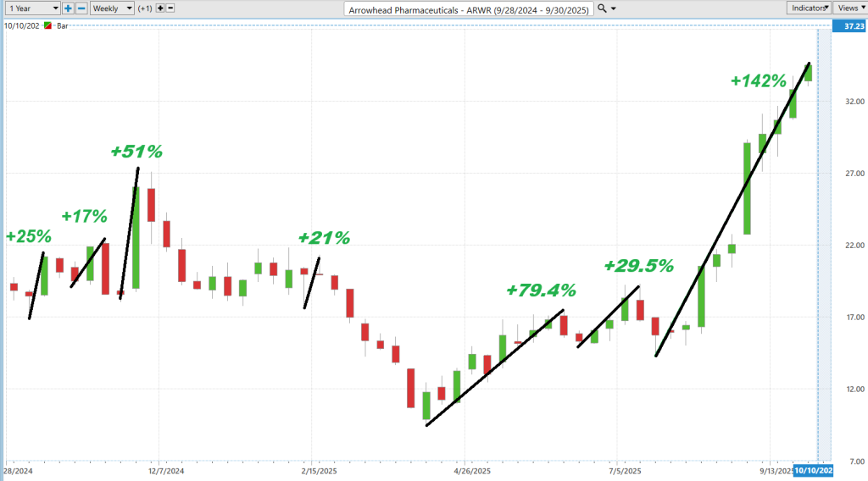The height and width of the screenshot is (481, 868).
Task: Open the Indicators menu
Action: pyautogui.click(x=809, y=8)
